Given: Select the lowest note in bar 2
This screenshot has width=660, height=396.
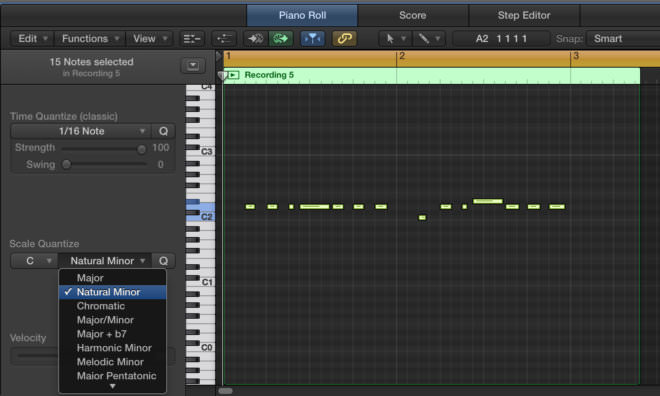Looking at the screenshot, I should pos(422,218).
